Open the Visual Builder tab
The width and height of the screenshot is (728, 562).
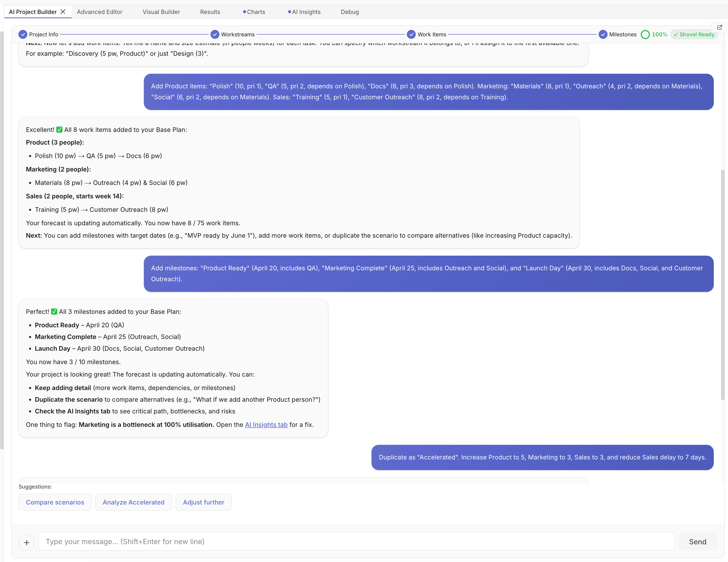pos(161,12)
